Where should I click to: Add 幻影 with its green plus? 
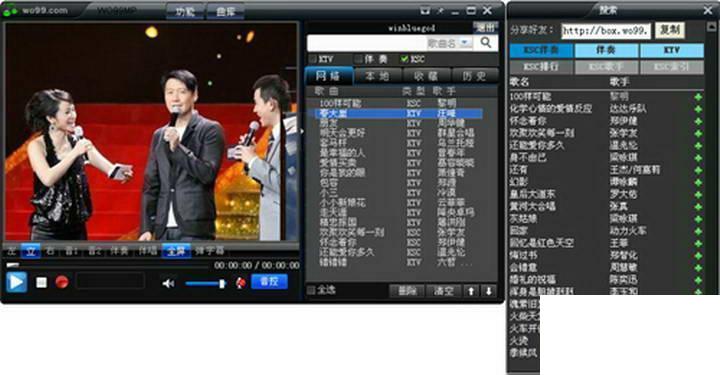pyautogui.click(x=698, y=182)
